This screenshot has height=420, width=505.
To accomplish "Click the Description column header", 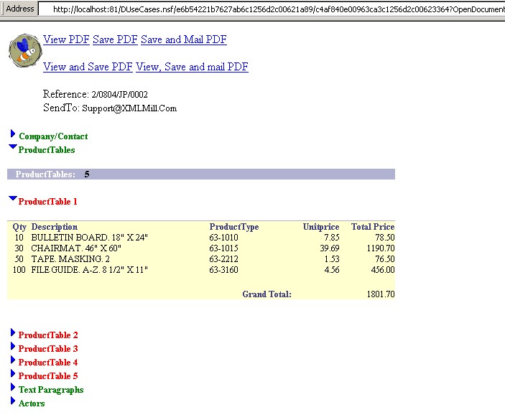I will point(55,227).
